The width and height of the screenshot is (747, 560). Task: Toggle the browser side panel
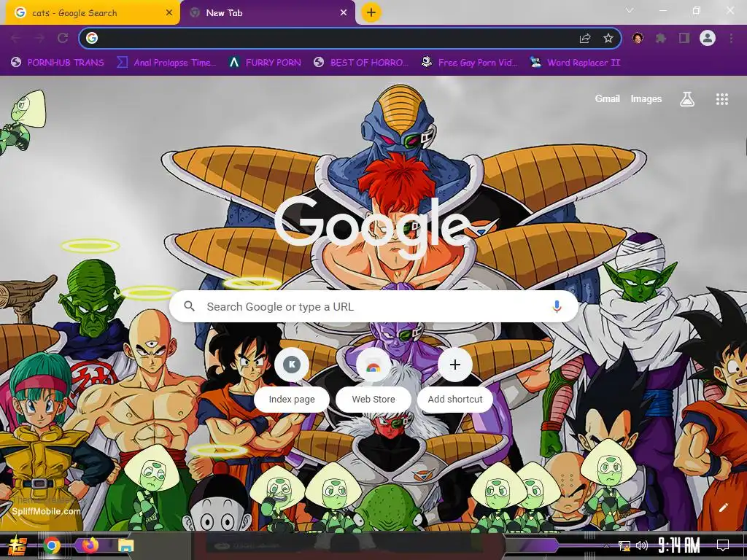pos(684,38)
